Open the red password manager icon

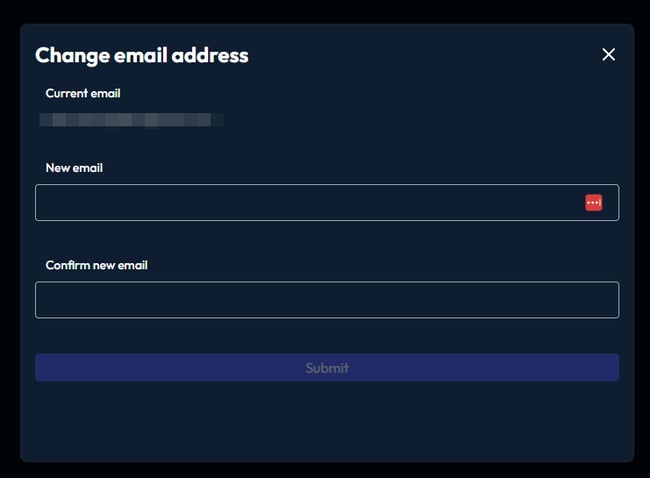[593, 202]
